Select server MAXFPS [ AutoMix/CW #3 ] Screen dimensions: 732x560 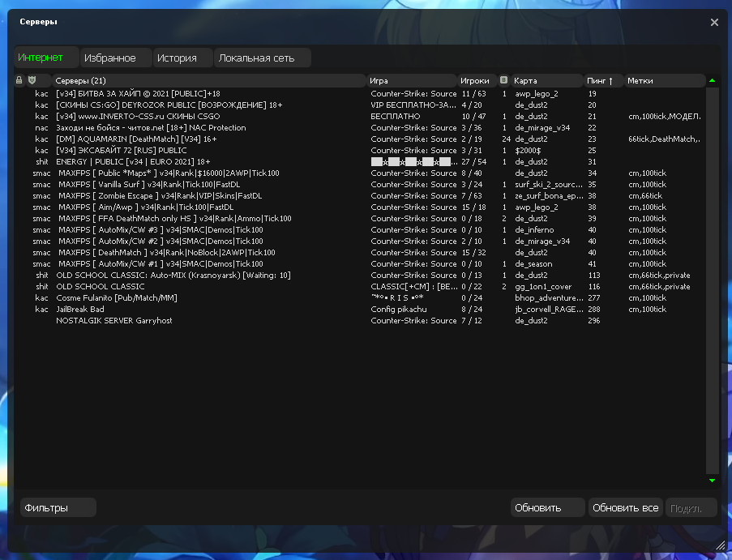pos(359,230)
